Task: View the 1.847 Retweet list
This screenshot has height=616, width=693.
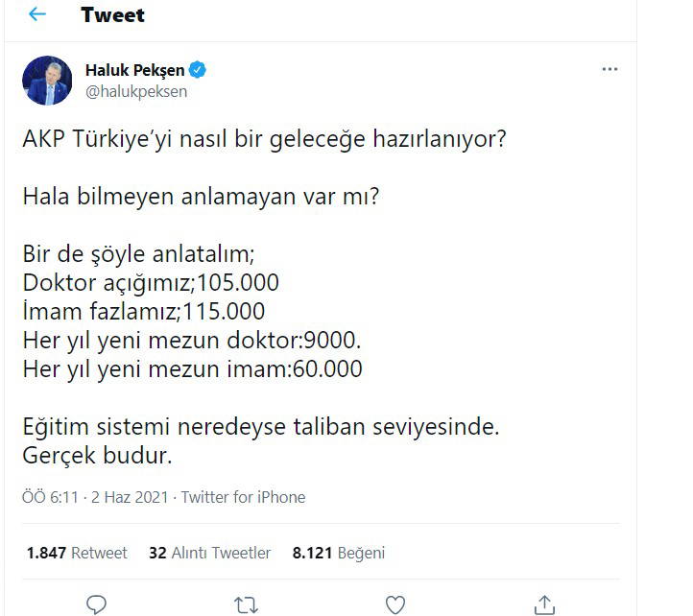Action: click(x=77, y=553)
